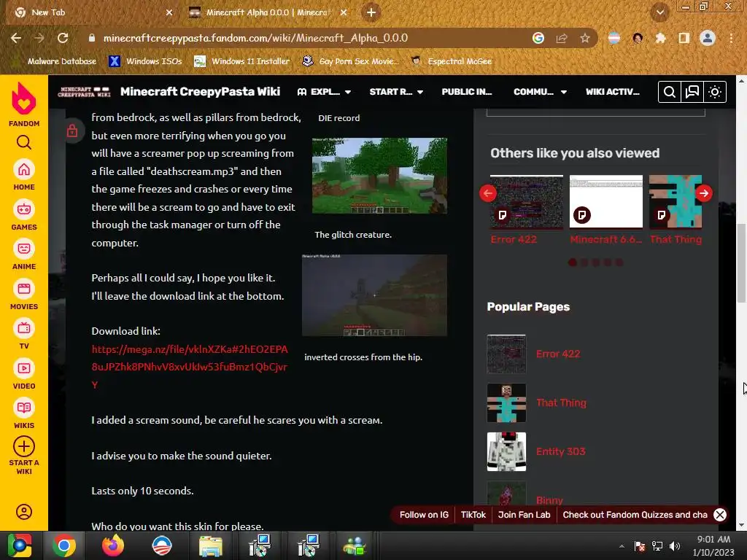Open the Public In... nav item
The height and width of the screenshot is (560, 747).
tap(467, 92)
